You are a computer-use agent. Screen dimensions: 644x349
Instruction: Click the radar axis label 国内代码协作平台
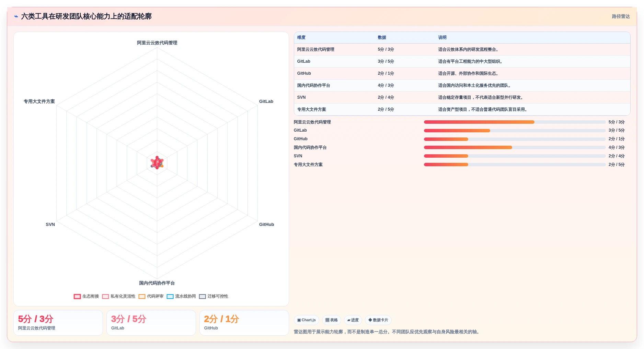click(x=157, y=283)
